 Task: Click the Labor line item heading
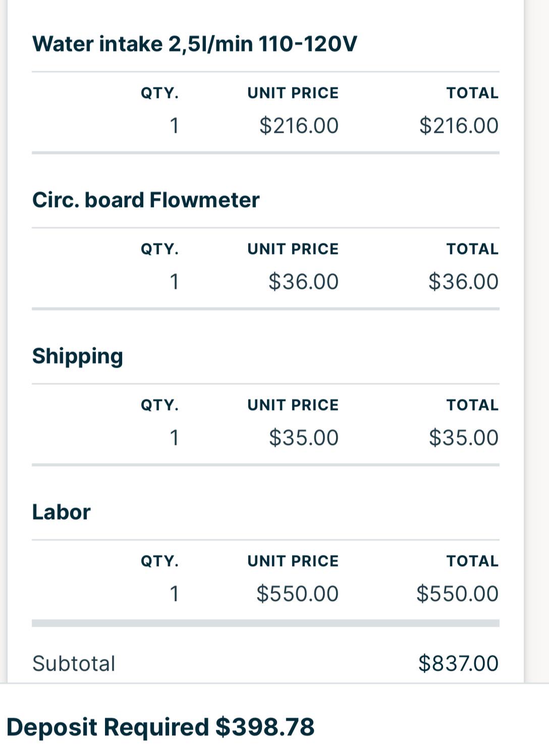tap(62, 512)
